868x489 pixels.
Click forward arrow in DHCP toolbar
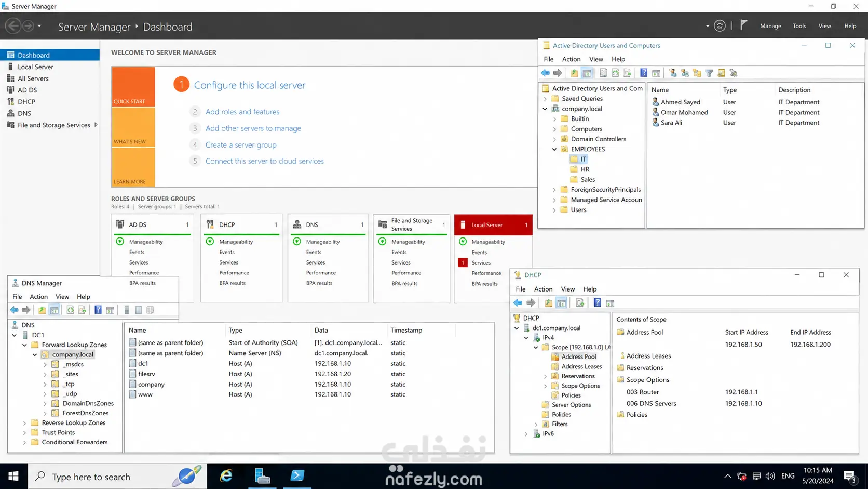[x=531, y=303]
